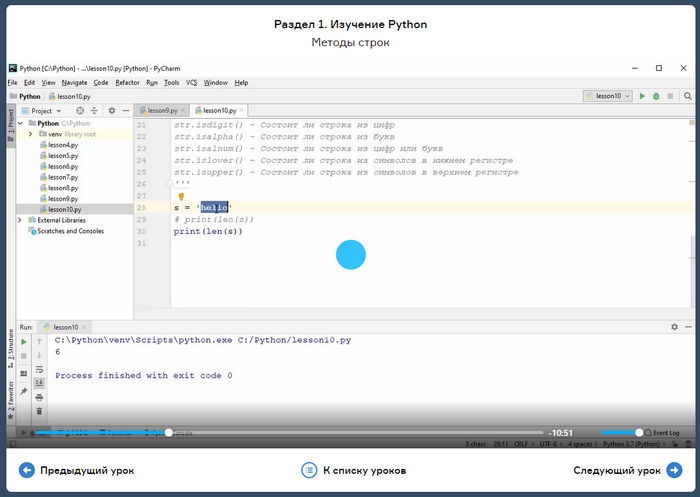Close the lesson9.py editor tab

183,110
